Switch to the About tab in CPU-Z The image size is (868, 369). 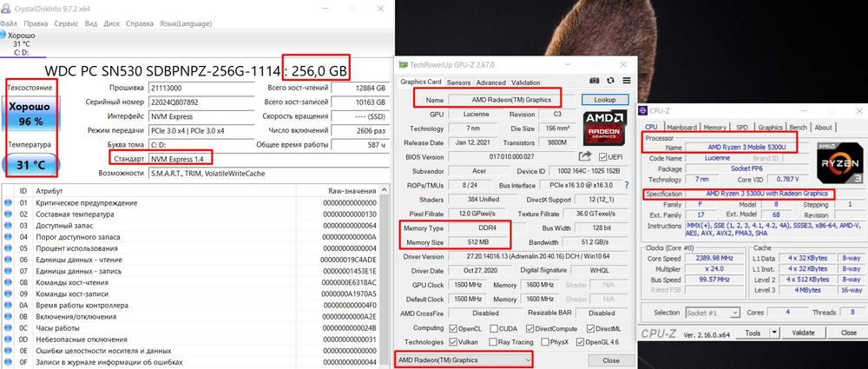coord(823,128)
